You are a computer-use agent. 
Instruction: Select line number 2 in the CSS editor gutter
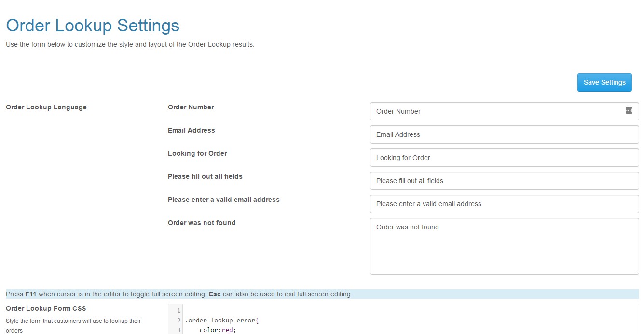[178, 321]
